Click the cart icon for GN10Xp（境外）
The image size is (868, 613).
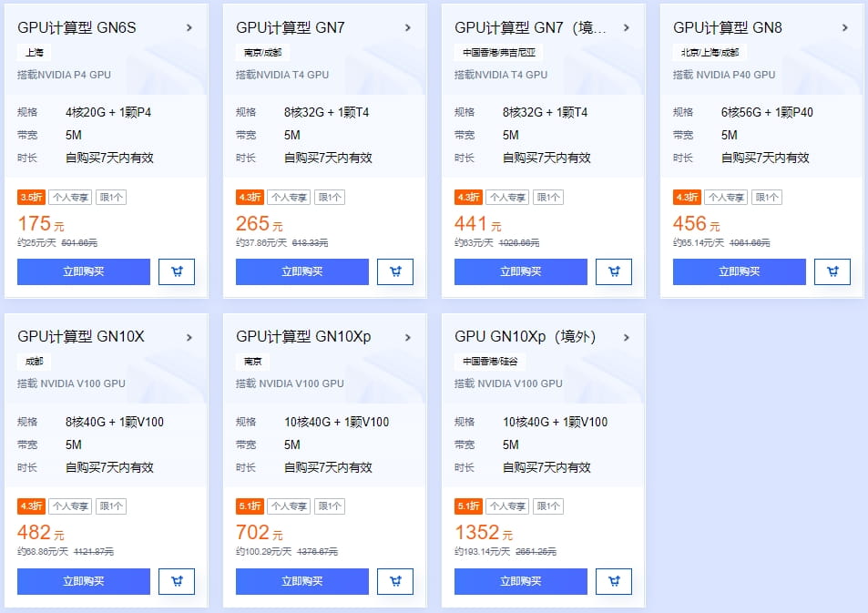pos(613,581)
